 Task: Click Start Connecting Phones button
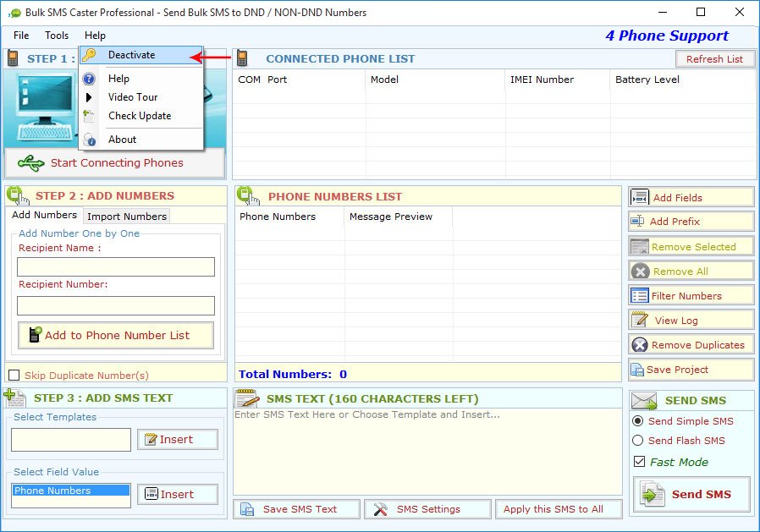(x=115, y=163)
